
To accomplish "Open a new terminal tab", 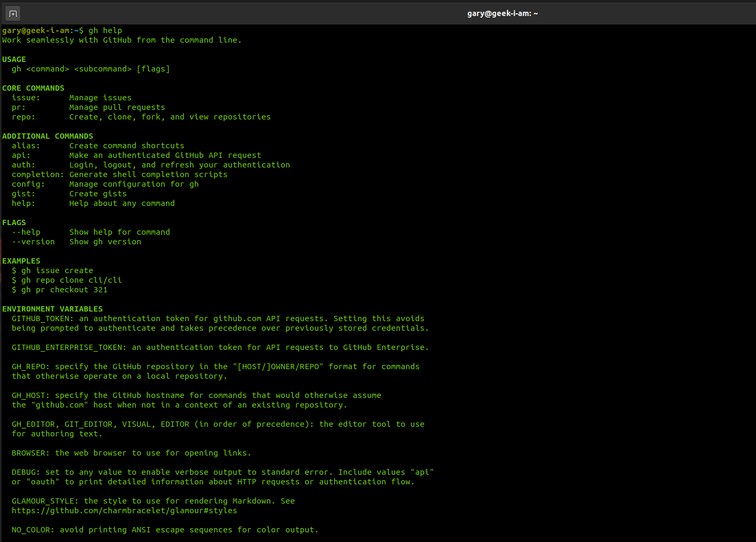I will coord(13,13).
